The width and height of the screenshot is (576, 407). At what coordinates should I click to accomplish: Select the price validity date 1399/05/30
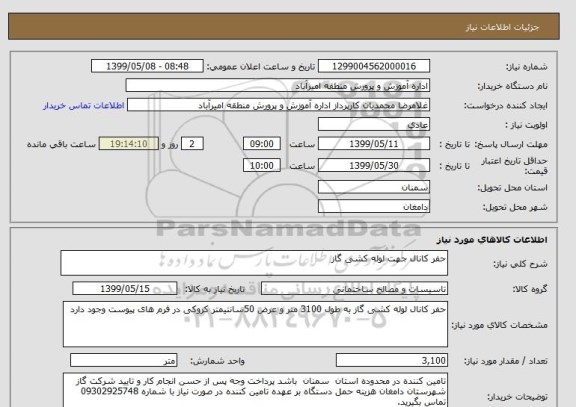tap(374, 165)
